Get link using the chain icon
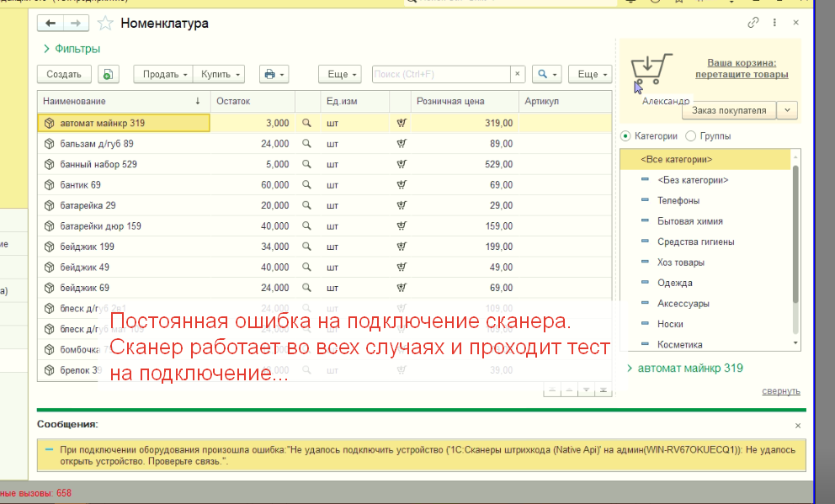This screenshot has width=835, height=504. pos(753,23)
